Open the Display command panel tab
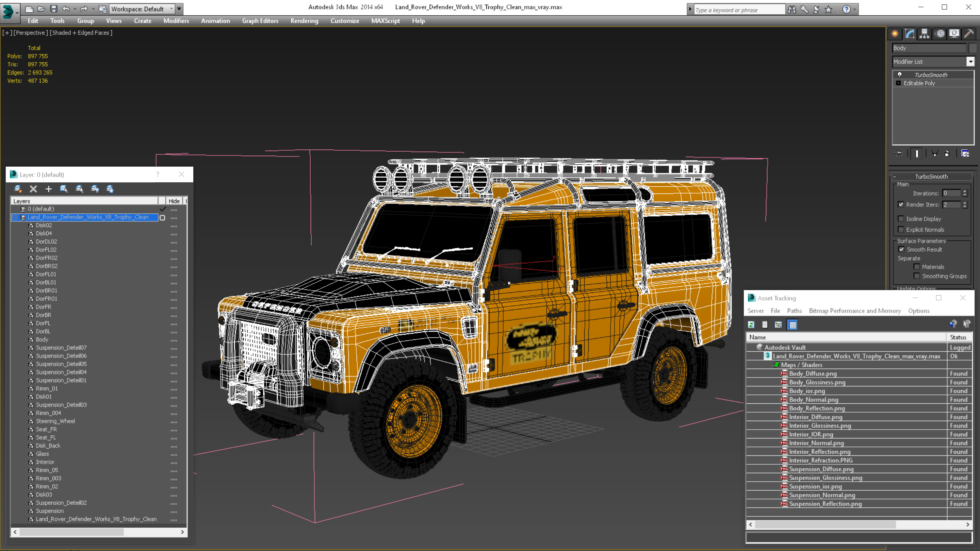 (954, 34)
